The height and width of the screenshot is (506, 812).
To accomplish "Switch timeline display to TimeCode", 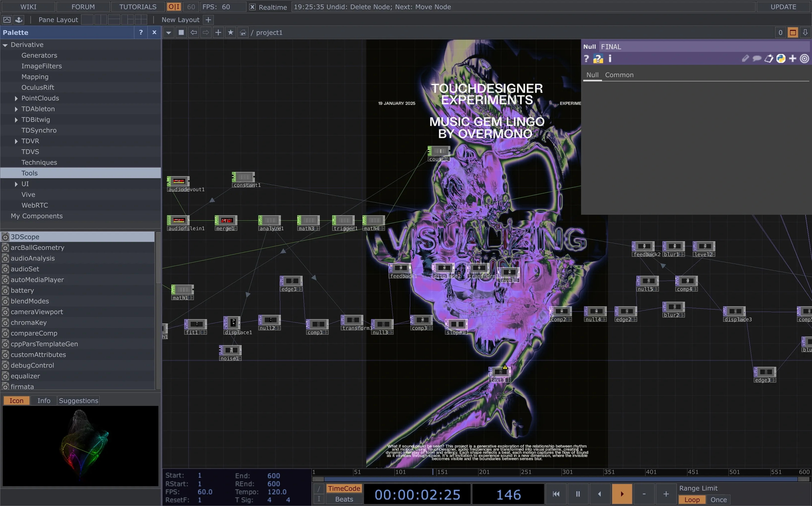I will click(344, 489).
